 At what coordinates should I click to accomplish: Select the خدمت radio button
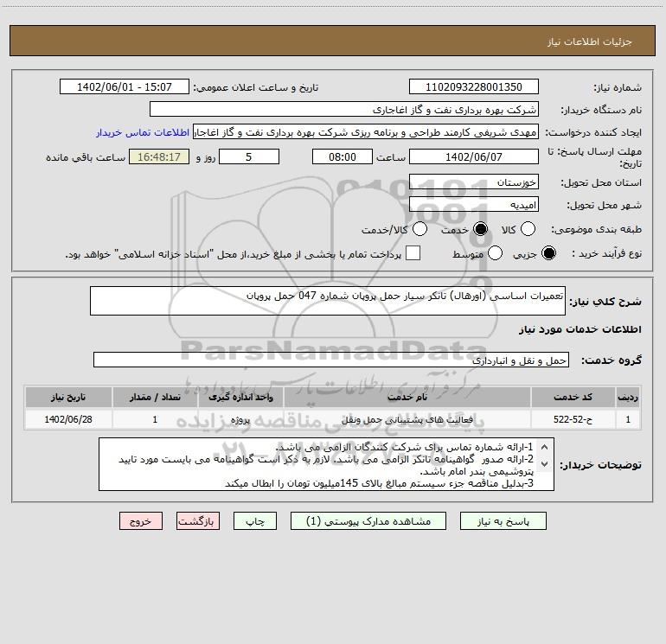pos(480,229)
